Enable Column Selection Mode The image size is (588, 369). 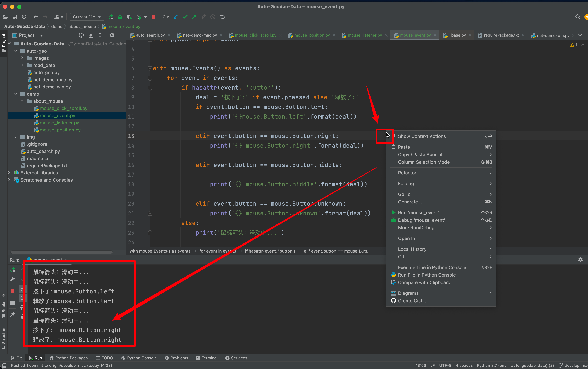424,162
